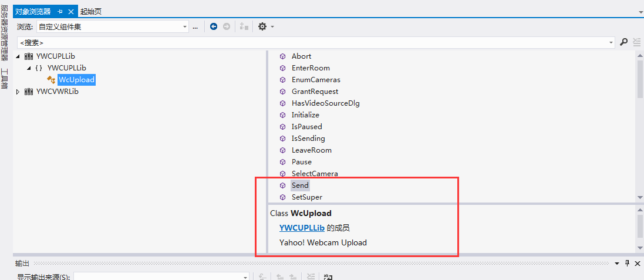Click the WcUpload class icon
644x280 pixels.
(51, 80)
